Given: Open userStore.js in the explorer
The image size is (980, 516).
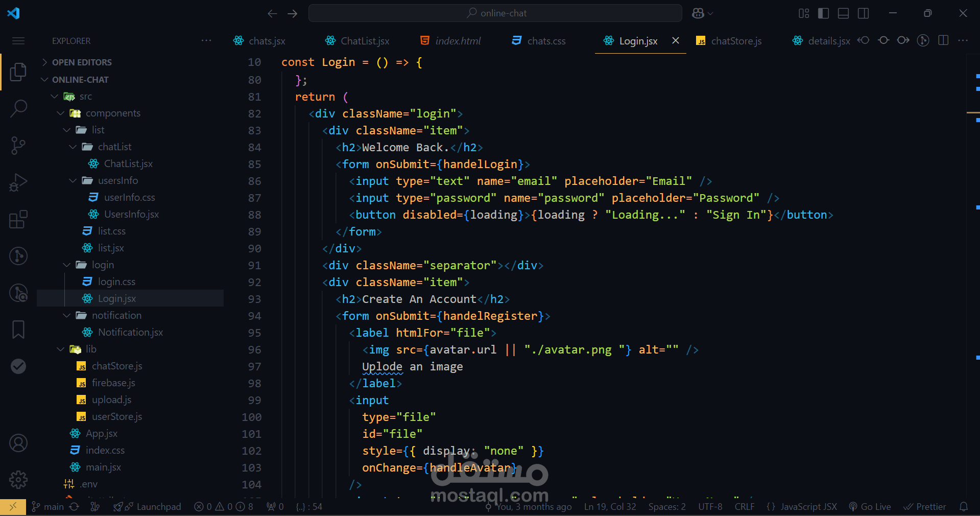Looking at the screenshot, I should coord(116,417).
